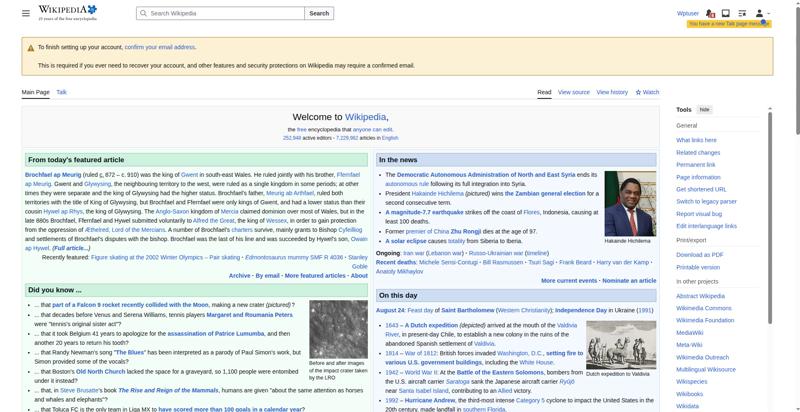The image size is (800, 412).
Task: Open featured article Archive link
Action: (239, 276)
